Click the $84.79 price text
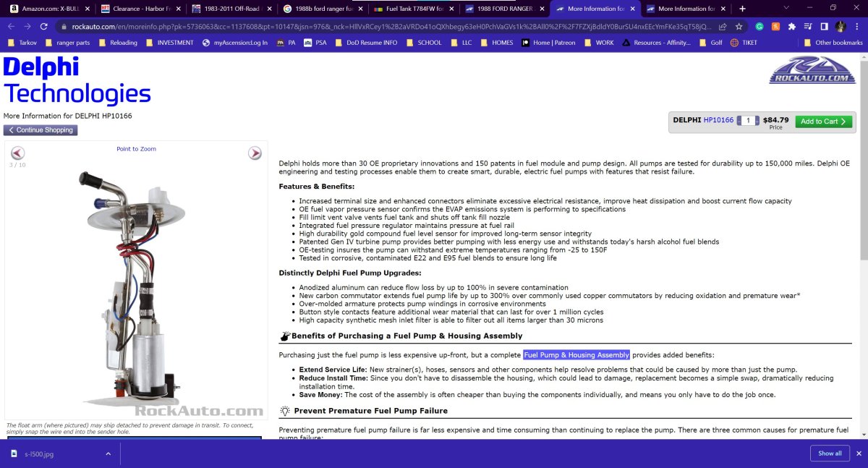This screenshot has width=868, height=468. pos(775,120)
